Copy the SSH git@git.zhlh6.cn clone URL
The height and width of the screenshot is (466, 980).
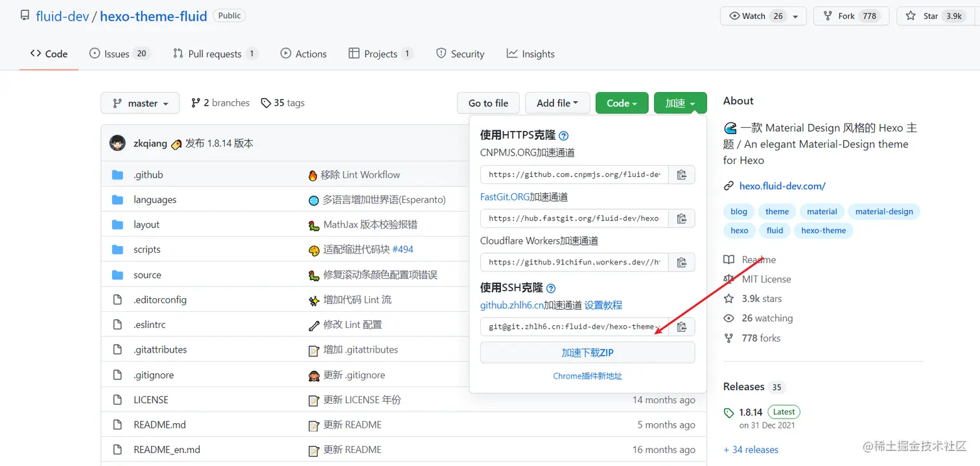pos(681,327)
